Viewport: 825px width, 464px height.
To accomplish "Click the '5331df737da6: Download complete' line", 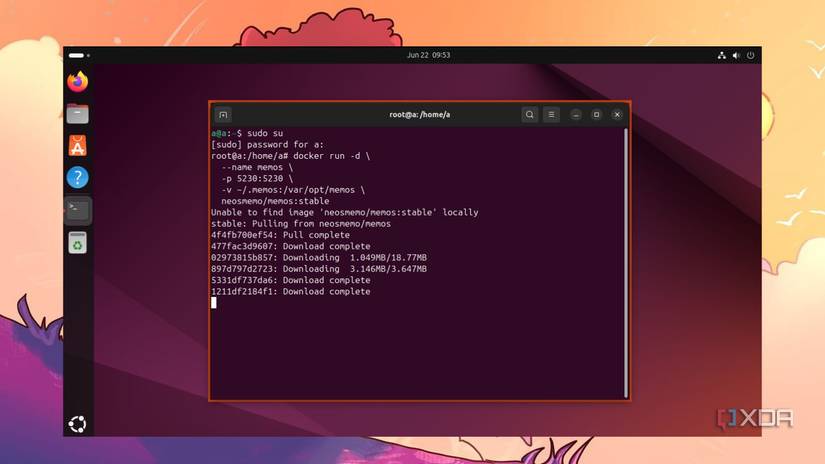I will point(290,280).
